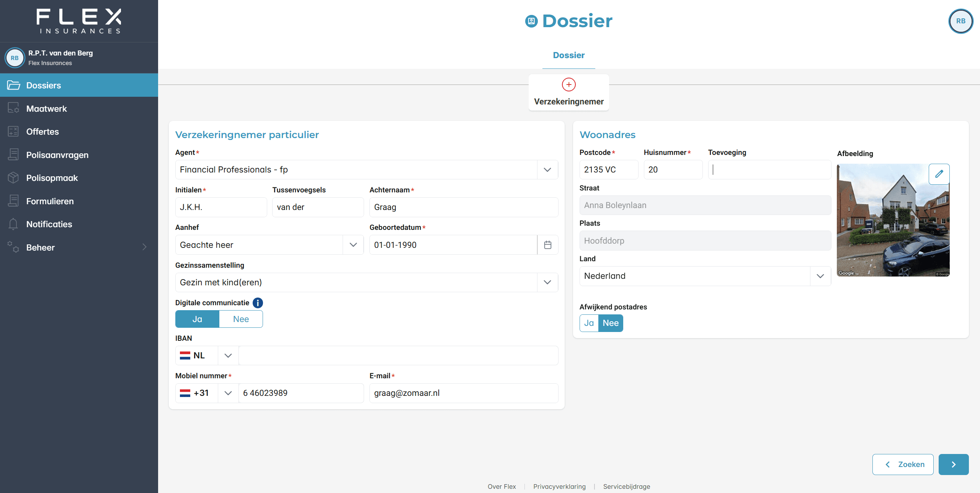Open Offertes menu item
Screen dimensions: 980x493
point(79,132)
